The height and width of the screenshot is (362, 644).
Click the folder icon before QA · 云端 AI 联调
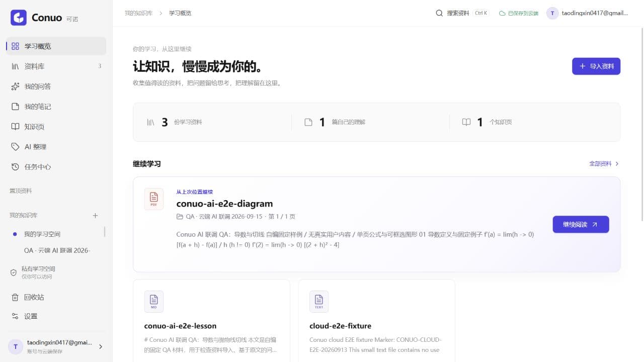pos(180,217)
